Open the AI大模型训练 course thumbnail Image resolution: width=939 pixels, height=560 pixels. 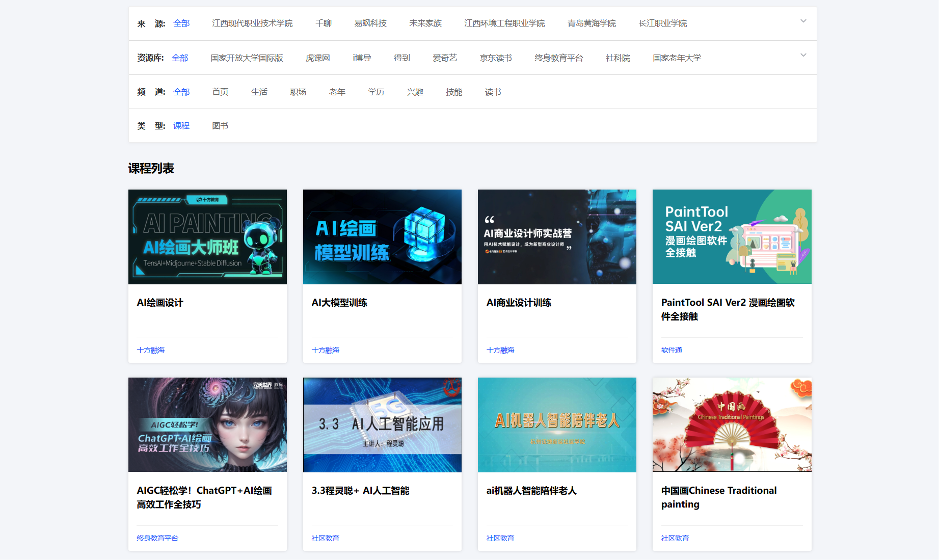point(382,236)
